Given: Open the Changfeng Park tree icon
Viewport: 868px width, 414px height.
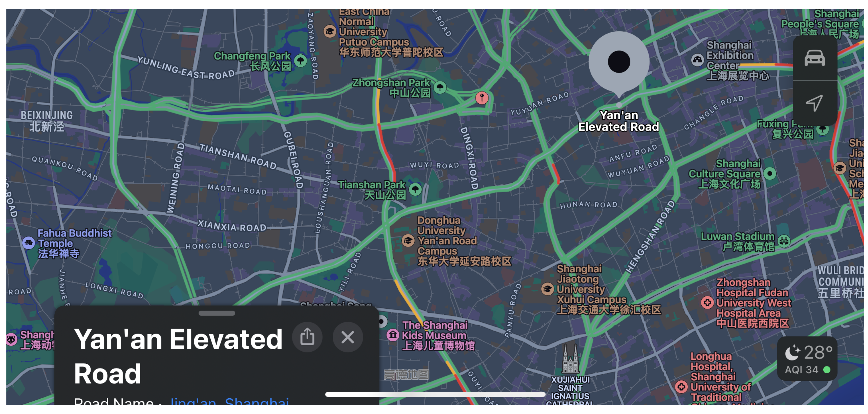Looking at the screenshot, I should pos(300,61).
